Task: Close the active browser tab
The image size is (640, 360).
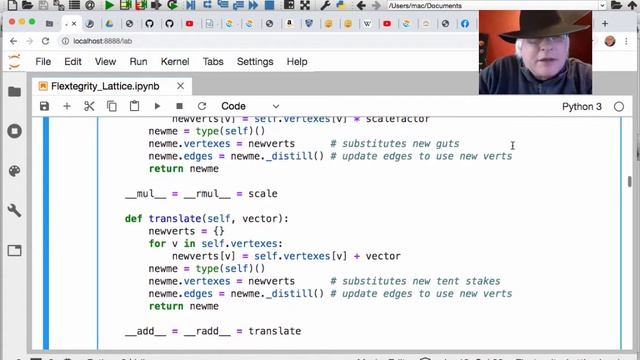Action: [74, 24]
